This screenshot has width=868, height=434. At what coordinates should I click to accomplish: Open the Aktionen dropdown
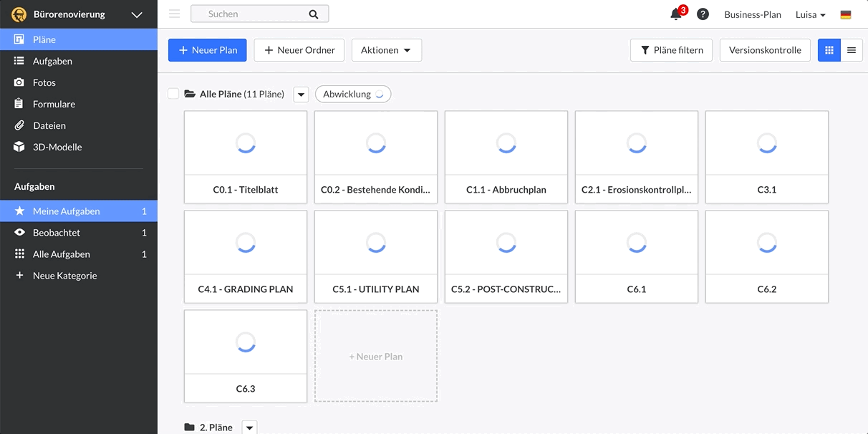pyautogui.click(x=386, y=50)
